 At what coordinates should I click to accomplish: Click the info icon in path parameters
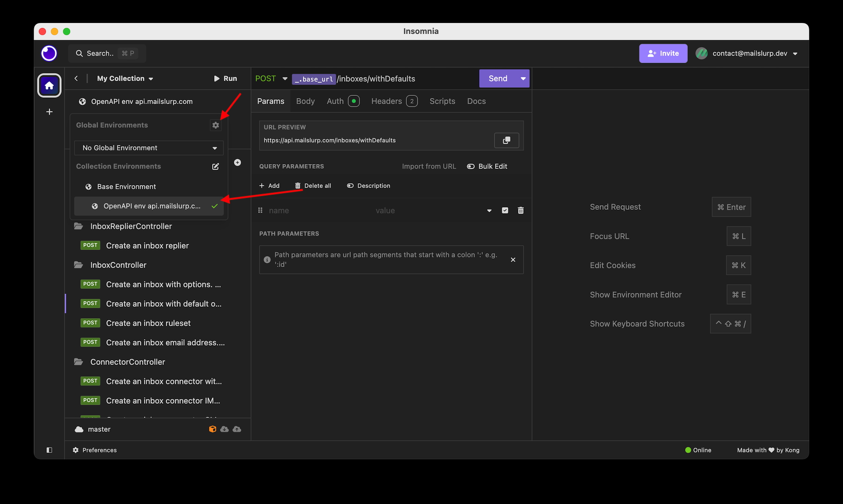coord(267,259)
